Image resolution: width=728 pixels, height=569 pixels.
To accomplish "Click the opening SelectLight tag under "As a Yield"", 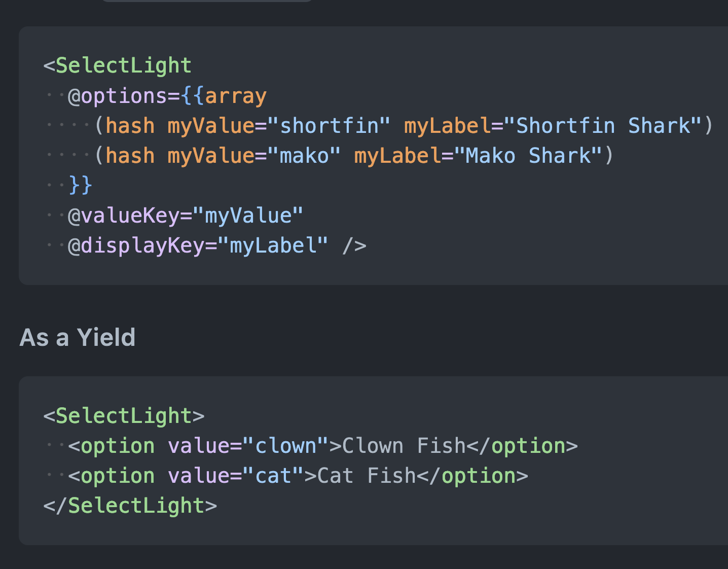I will (123, 416).
